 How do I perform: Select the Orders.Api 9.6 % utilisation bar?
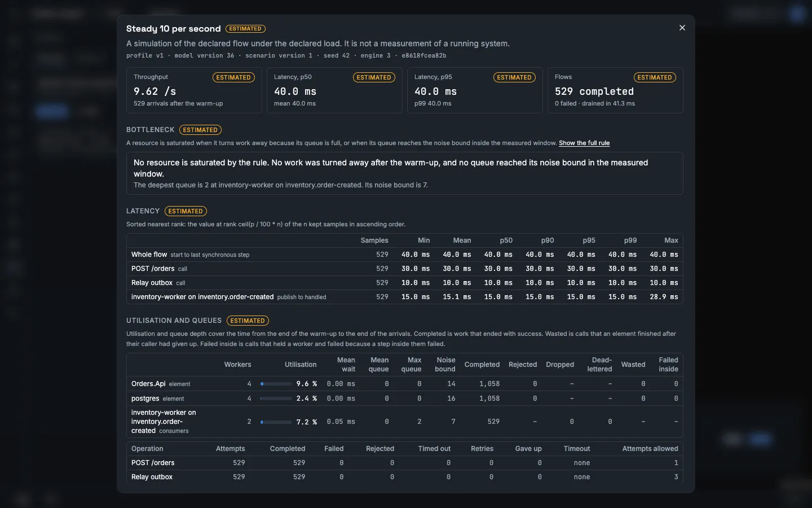tap(276, 384)
